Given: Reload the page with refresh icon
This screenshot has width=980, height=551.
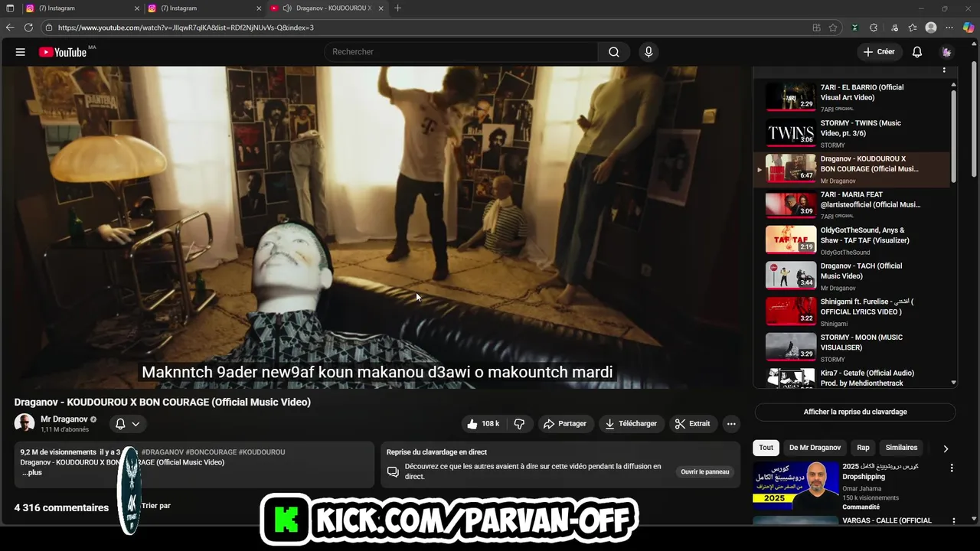Looking at the screenshot, I should point(28,28).
